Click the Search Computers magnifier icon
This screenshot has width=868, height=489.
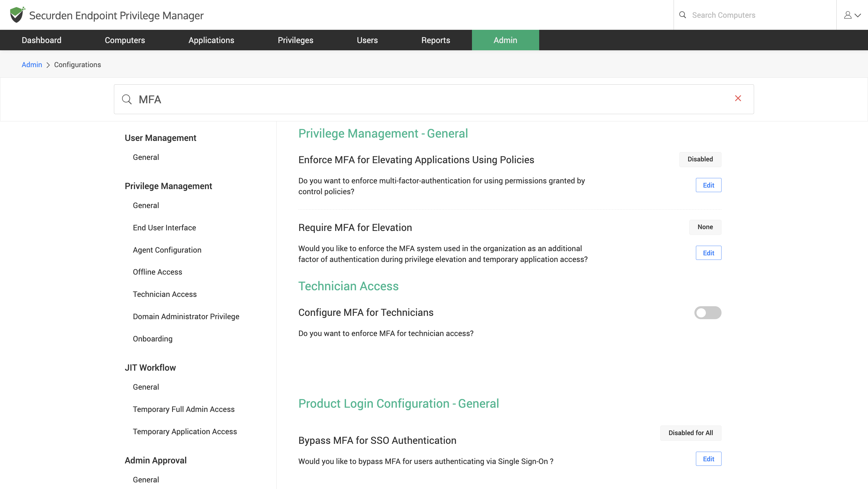682,15
